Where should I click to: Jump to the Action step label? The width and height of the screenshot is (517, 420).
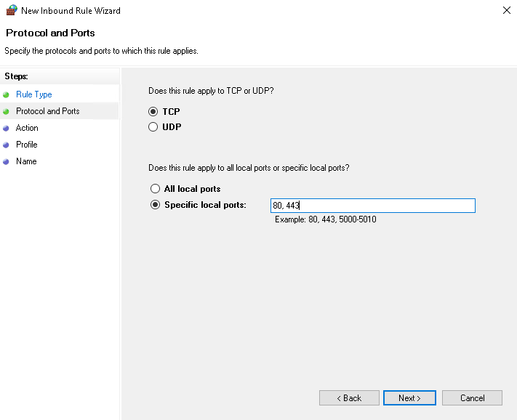point(27,128)
